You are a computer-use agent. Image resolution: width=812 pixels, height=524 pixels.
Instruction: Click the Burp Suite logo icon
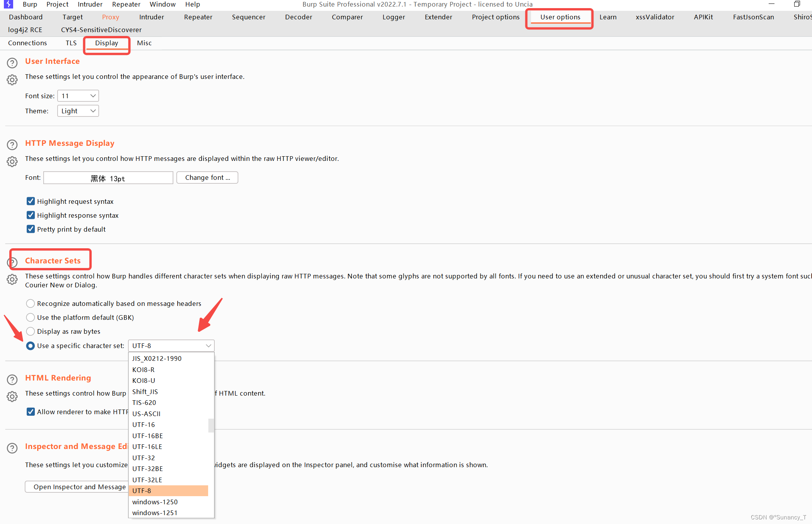coord(9,4)
